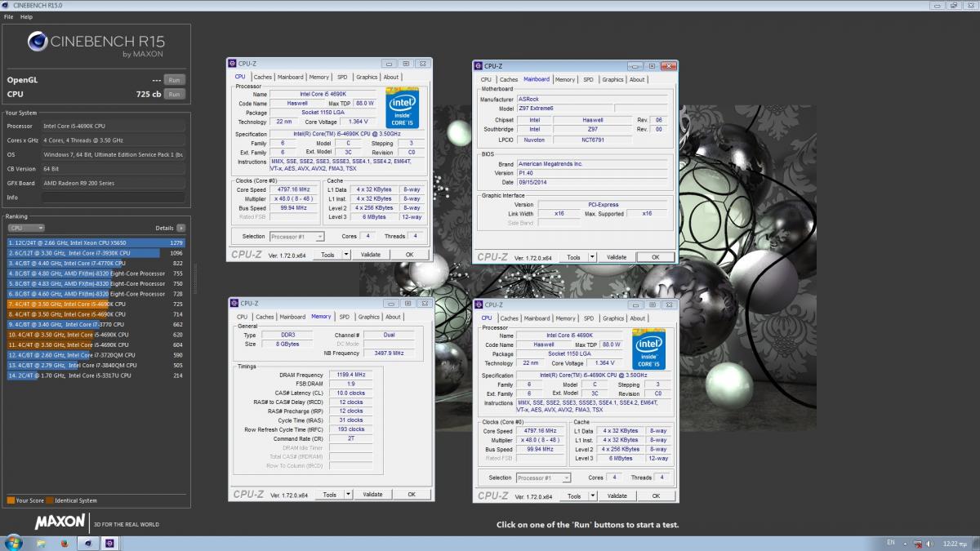The height and width of the screenshot is (551, 980).
Task: Select the i7-3930K ranking row scoring 1096
Action: pos(96,253)
